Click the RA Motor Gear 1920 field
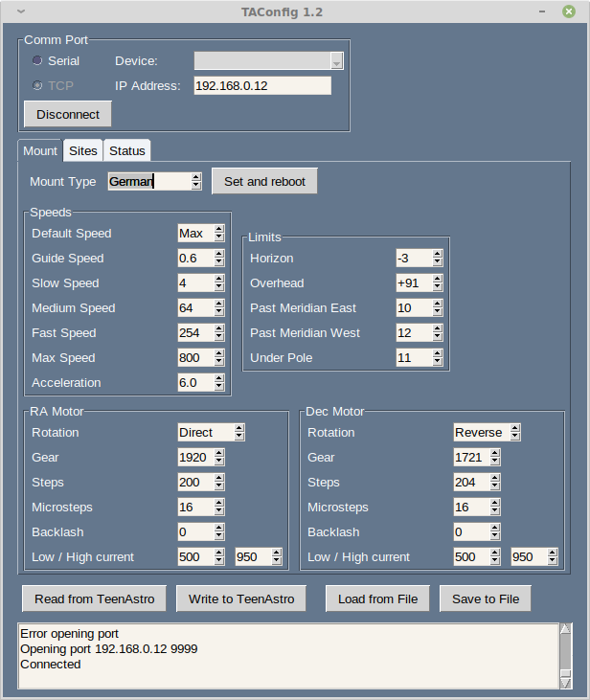The width and height of the screenshot is (590, 700). (195, 457)
